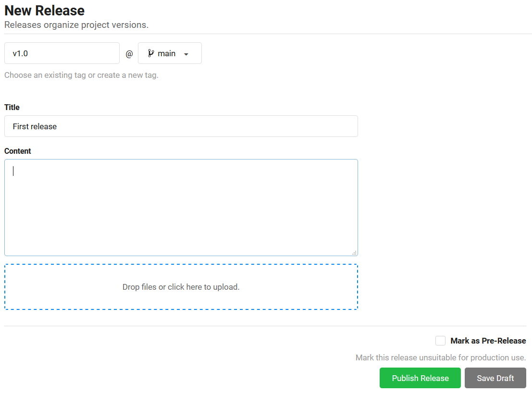Click the 'Releases organize project versions' subtitle
This screenshot has height=394, width=532.
tap(76, 25)
